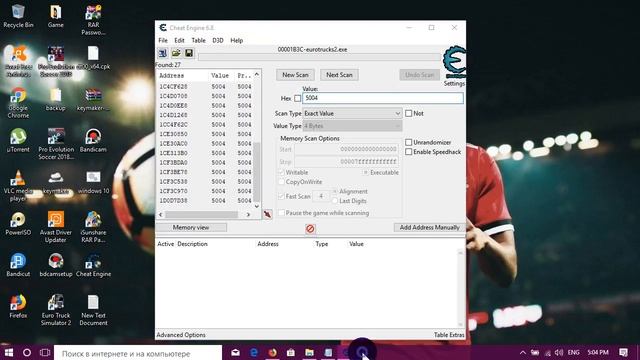The height and width of the screenshot is (360, 640).
Task: Open the File menu
Action: (x=163, y=40)
